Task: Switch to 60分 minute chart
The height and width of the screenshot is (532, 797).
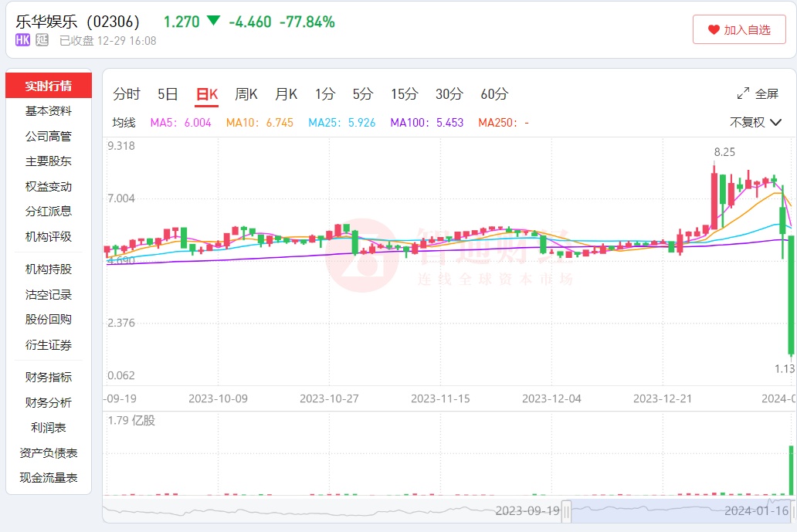Action: pyautogui.click(x=494, y=94)
